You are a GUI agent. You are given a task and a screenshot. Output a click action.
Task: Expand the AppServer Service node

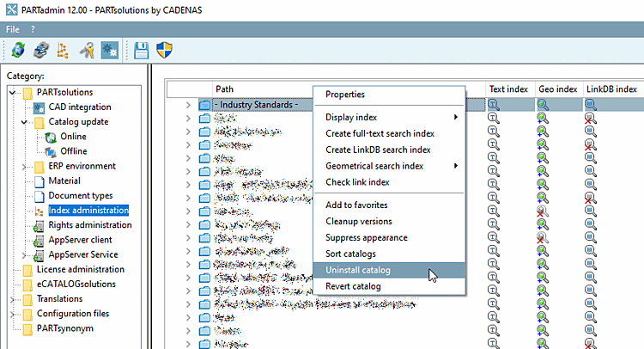(24, 254)
